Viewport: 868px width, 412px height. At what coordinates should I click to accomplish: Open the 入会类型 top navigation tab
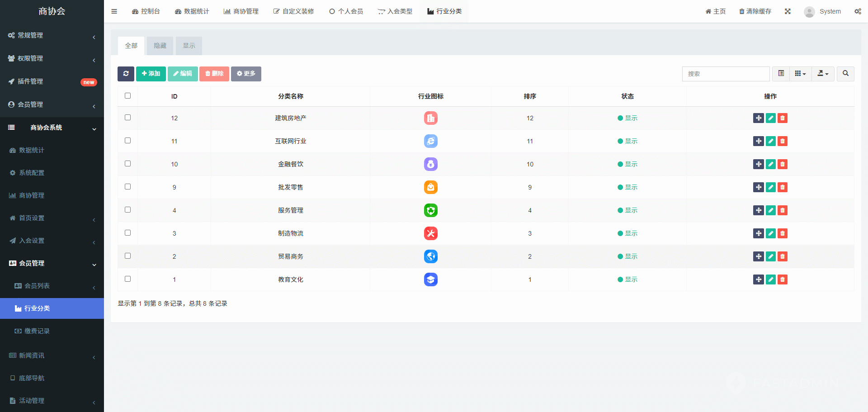coord(395,11)
